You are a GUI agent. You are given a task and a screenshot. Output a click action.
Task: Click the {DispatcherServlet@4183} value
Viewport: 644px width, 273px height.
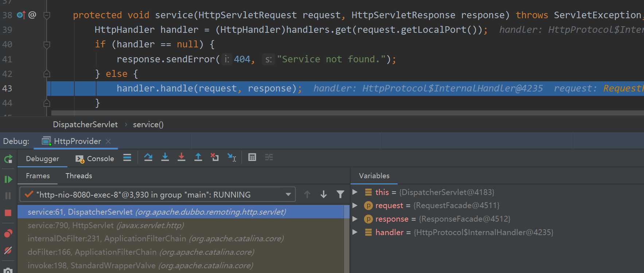click(x=447, y=192)
